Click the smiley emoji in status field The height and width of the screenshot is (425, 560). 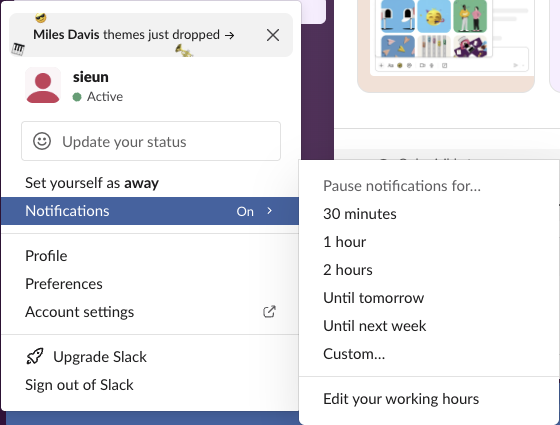tap(42, 141)
